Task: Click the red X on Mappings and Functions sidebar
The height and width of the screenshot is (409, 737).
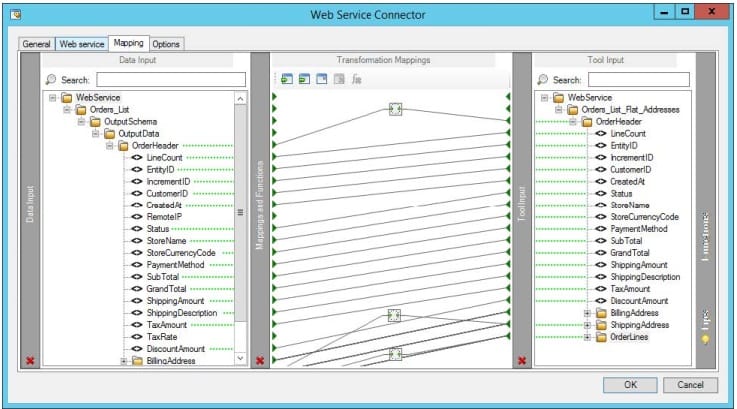Action: click(x=260, y=361)
